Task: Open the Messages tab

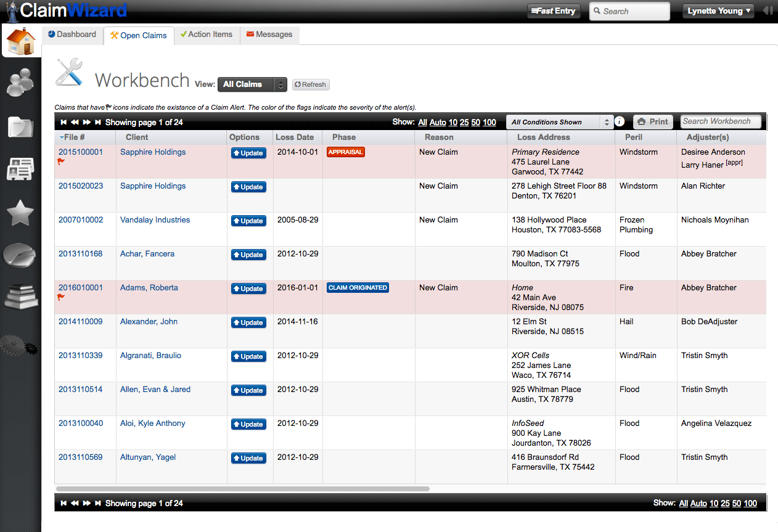Action: pyautogui.click(x=269, y=35)
